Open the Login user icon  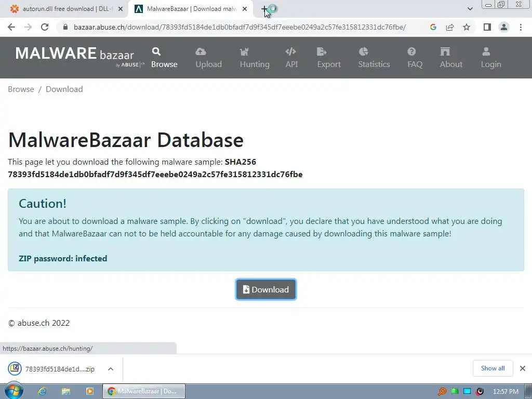pyautogui.click(x=486, y=51)
